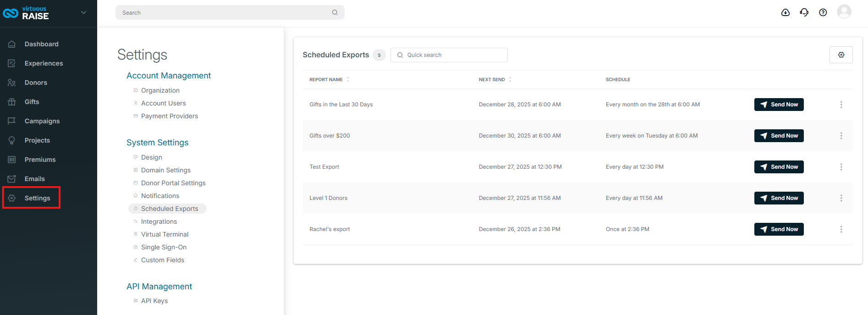This screenshot has height=315, width=868.
Task: Open the Virtuous RAISE logo home
Action: [x=26, y=13]
